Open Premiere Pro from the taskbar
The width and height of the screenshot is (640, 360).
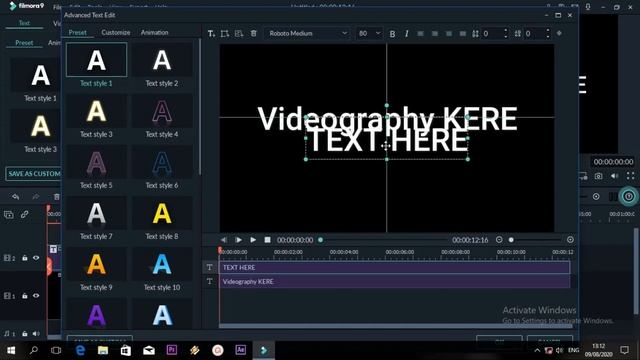(x=172, y=350)
